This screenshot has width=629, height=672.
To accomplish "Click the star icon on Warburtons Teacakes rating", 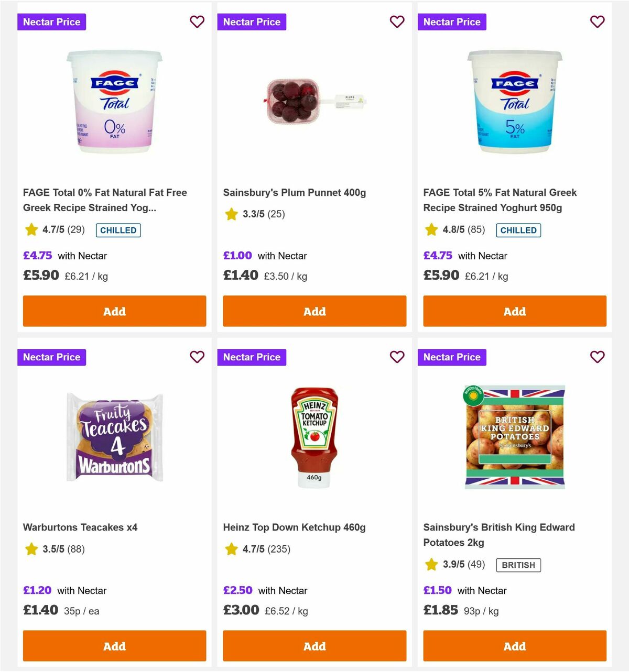I will tap(31, 549).
